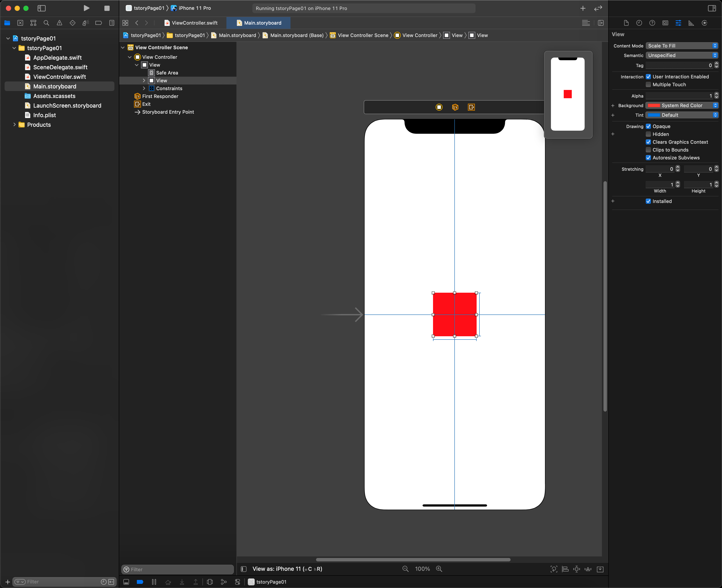Open the Connections inspector icon
The width and height of the screenshot is (722, 588).
pyautogui.click(x=704, y=23)
